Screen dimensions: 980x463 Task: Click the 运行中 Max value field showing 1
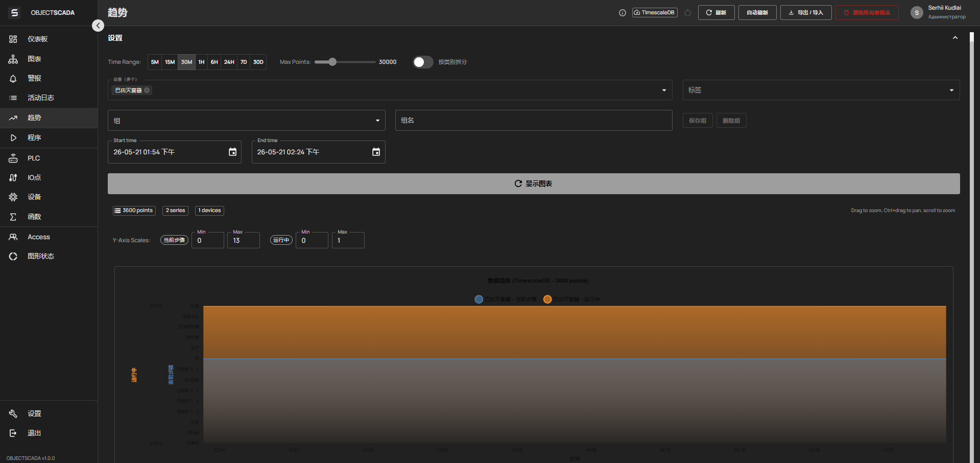(x=348, y=240)
